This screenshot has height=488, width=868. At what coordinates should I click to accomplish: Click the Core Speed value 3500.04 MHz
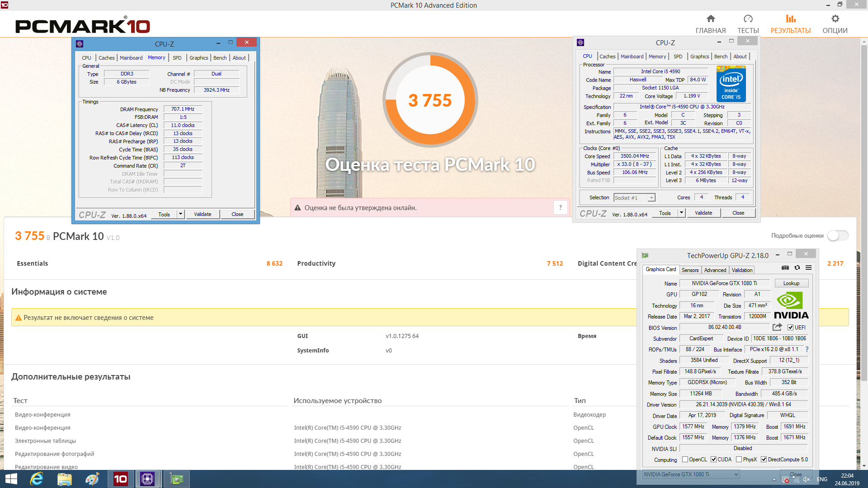tap(635, 156)
